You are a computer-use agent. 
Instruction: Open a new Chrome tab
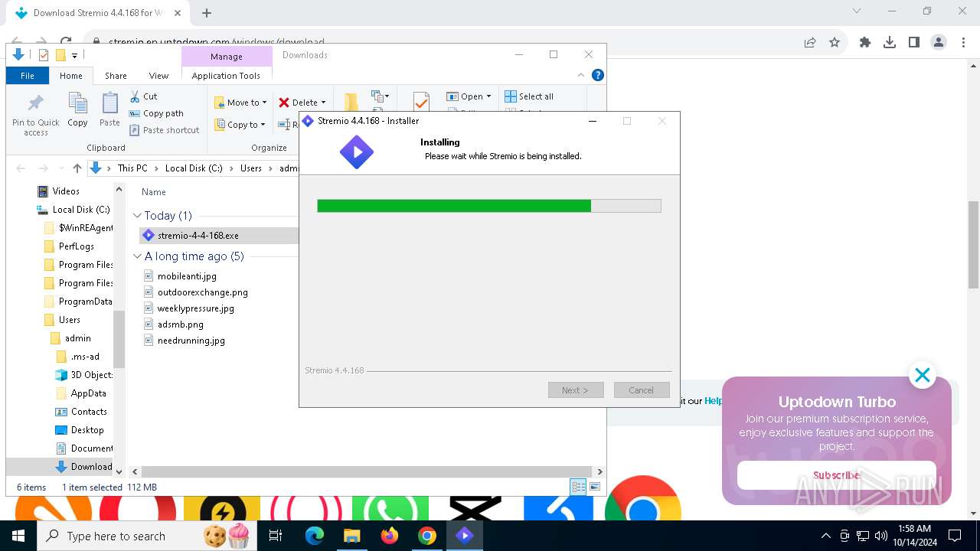(x=207, y=13)
